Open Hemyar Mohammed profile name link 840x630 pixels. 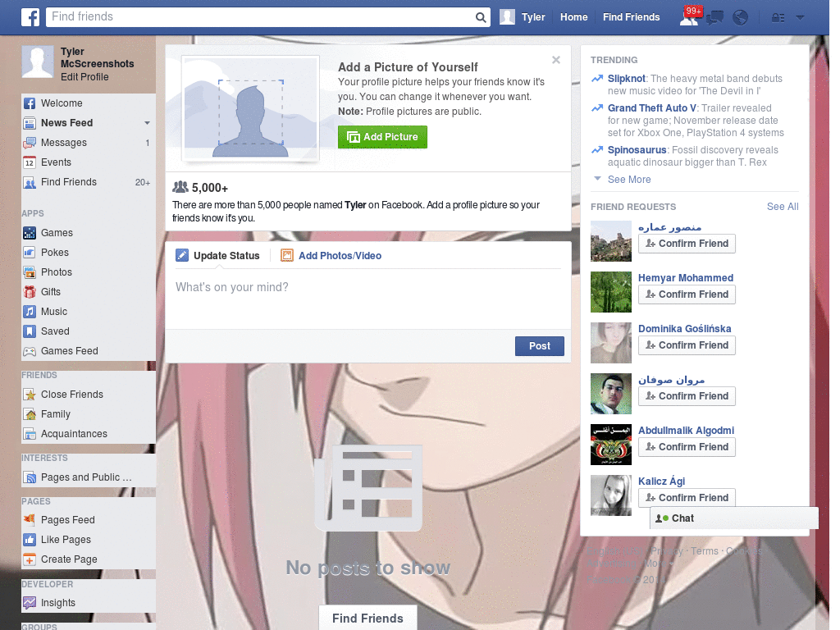686,278
